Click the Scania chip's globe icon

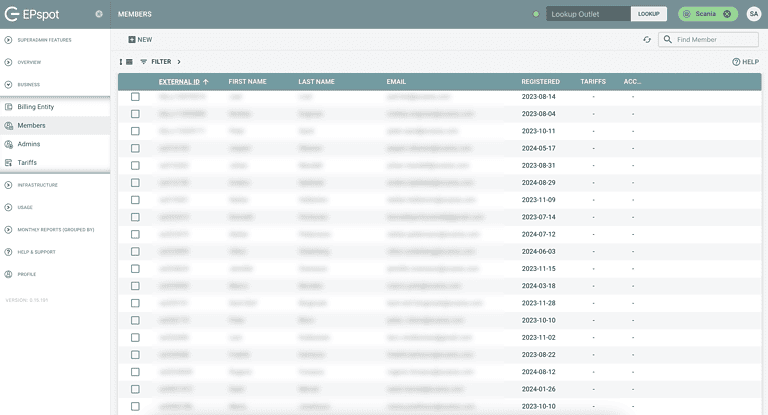tap(687, 14)
